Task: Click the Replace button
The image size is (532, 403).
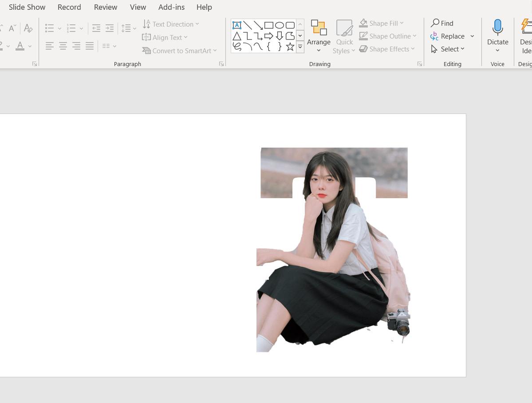Action: point(448,36)
